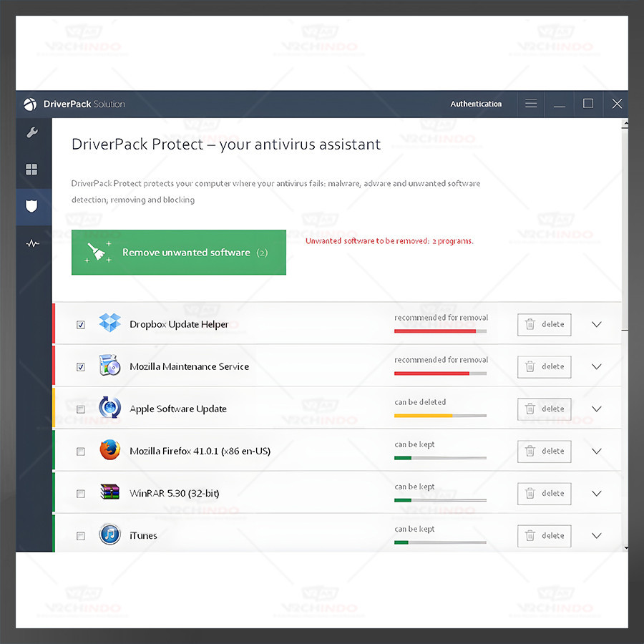
Task: Click the scrollbar down arrow
Action: click(625, 547)
